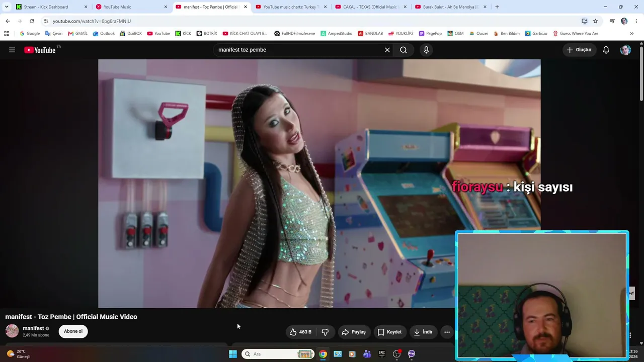Expand the tab search chevron

tap(7, 7)
